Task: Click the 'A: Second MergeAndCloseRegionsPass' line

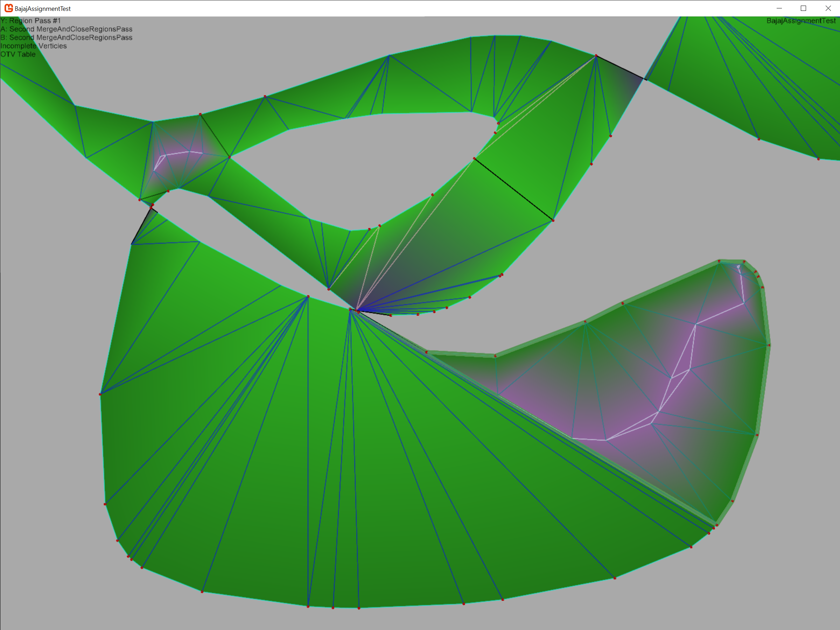Action: [x=66, y=29]
